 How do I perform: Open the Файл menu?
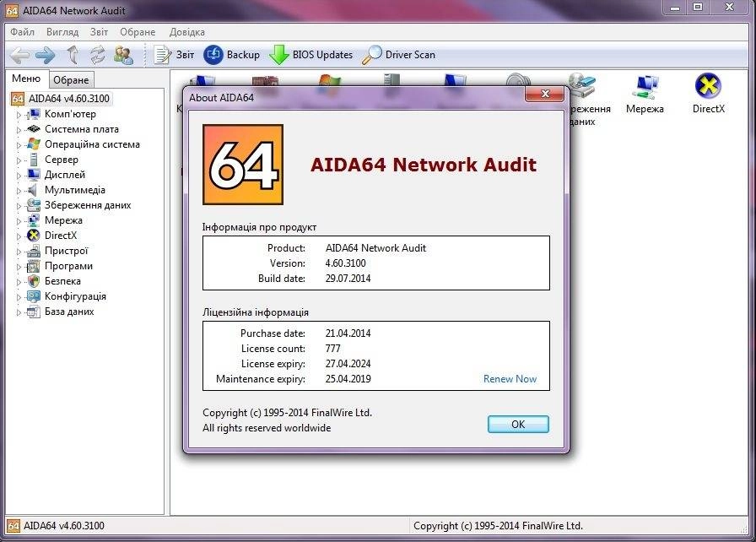[22, 32]
